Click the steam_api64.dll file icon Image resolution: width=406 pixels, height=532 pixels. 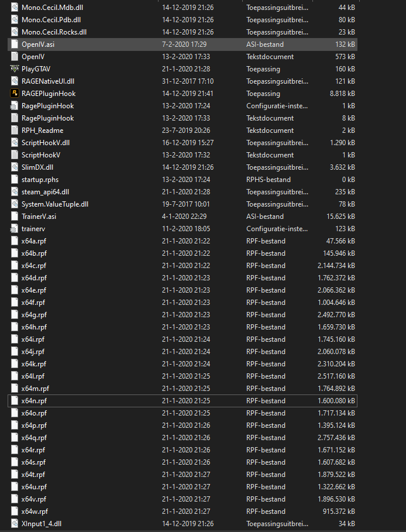pos(14,192)
